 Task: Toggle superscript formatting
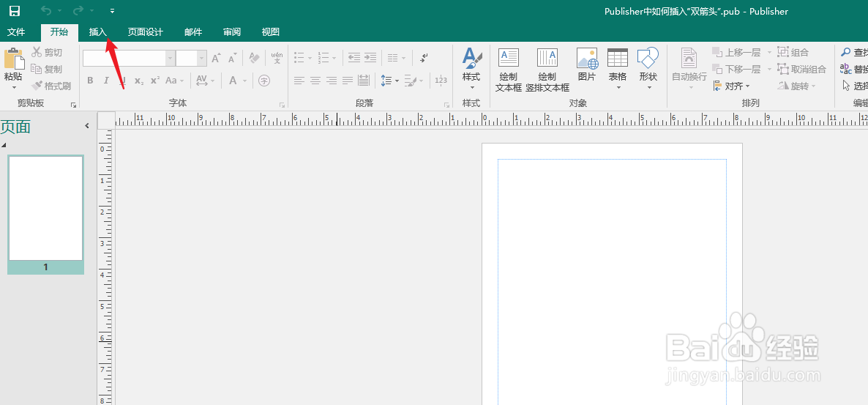[155, 81]
